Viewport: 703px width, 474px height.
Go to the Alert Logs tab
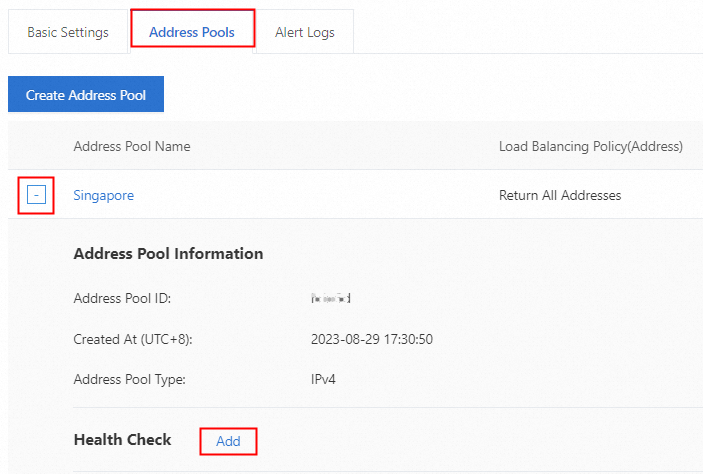(305, 32)
